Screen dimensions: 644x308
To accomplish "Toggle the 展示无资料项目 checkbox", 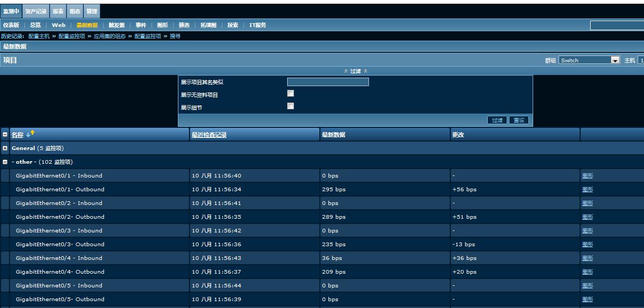I will (x=290, y=94).
